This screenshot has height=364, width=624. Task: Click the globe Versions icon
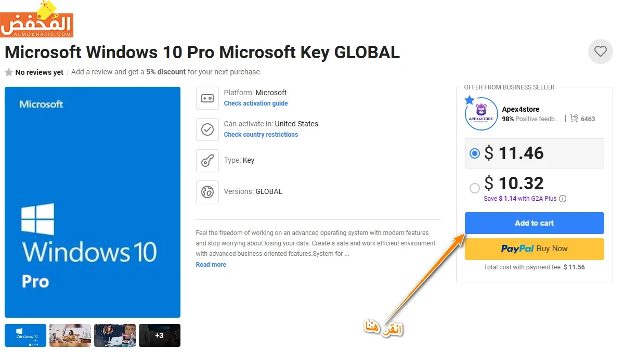(207, 192)
